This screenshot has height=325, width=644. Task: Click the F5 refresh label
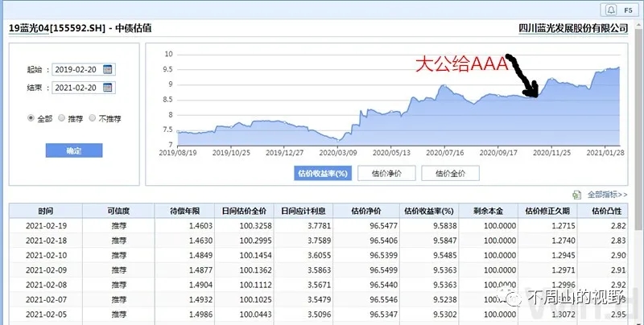click(628, 10)
